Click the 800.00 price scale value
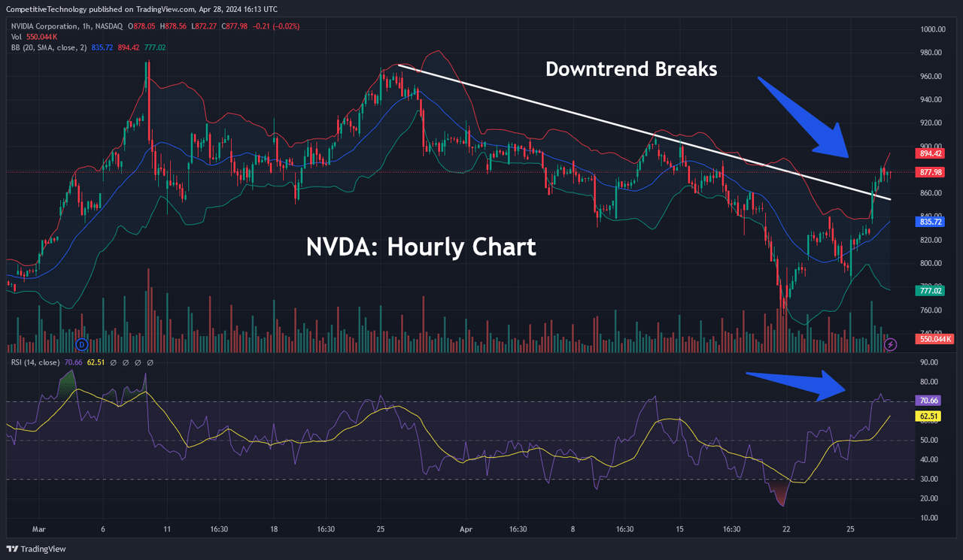The image size is (963, 560). [930, 263]
